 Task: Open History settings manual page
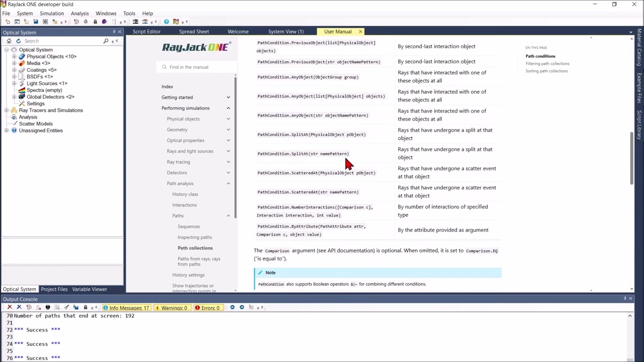(188, 275)
